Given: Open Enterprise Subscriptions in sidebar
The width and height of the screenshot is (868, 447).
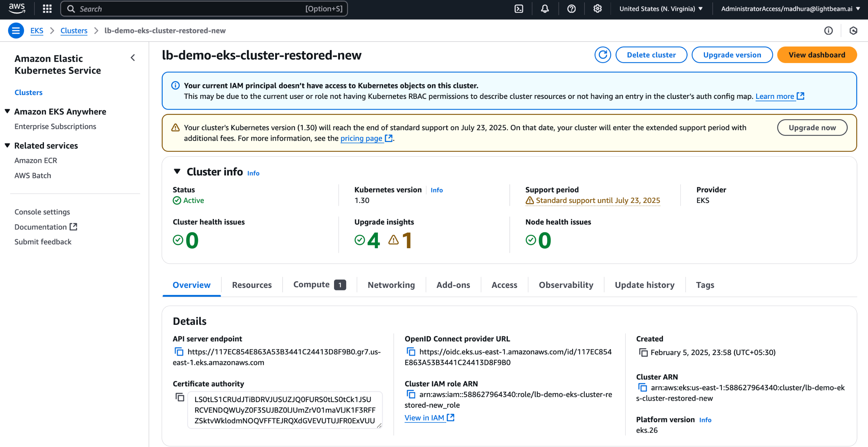Looking at the screenshot, I should (55, 126).
